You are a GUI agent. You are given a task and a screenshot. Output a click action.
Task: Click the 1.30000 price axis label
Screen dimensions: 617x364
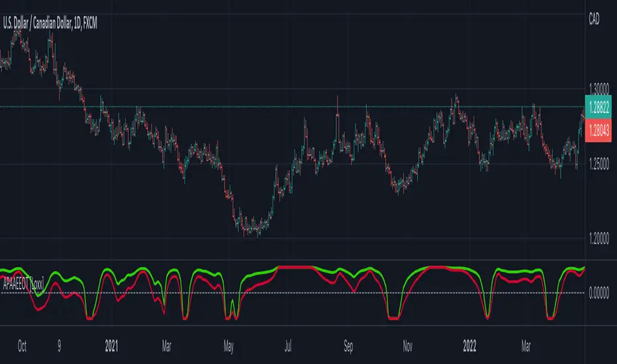(599, 89)
